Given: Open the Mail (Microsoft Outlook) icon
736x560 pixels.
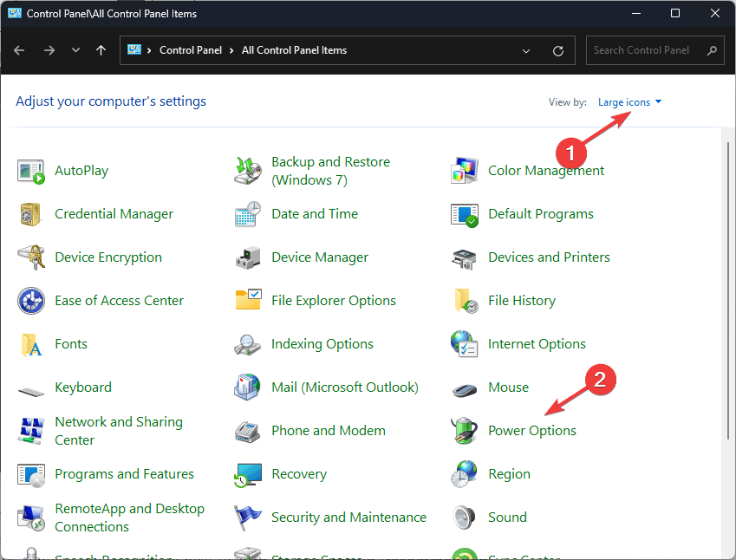Looking at the screenshot, I should click(248, 387).
